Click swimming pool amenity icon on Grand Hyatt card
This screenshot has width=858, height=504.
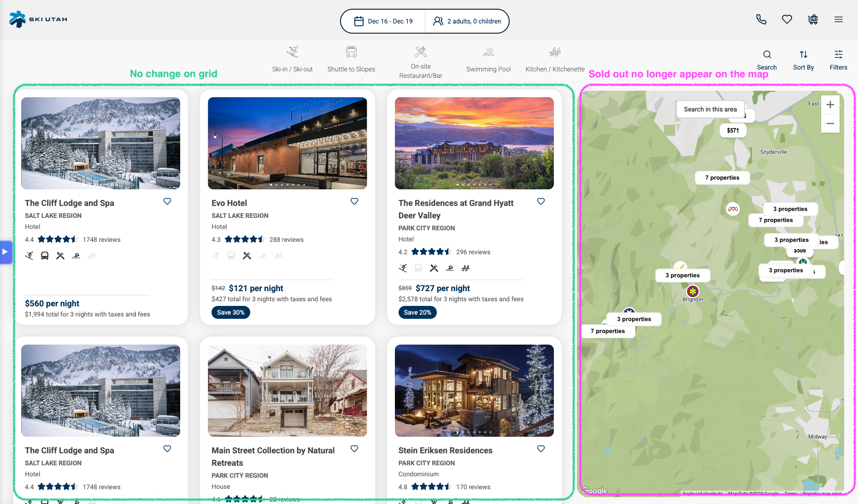pos(450,268)
